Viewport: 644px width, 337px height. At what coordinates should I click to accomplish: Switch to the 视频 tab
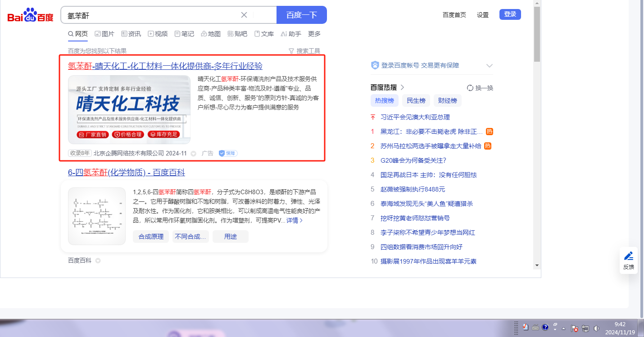coord(158,34)
